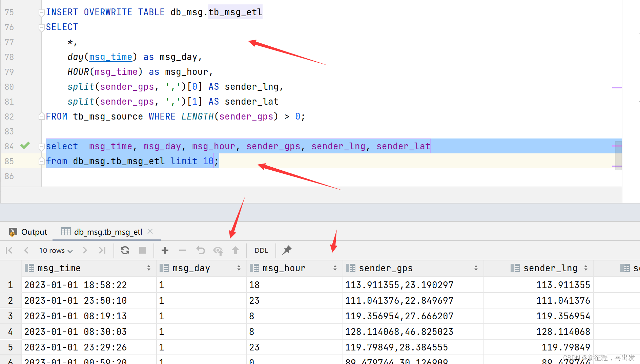Pin the result tab
Viewport: 640px width, 364px height.
click(x=287, y=250)
